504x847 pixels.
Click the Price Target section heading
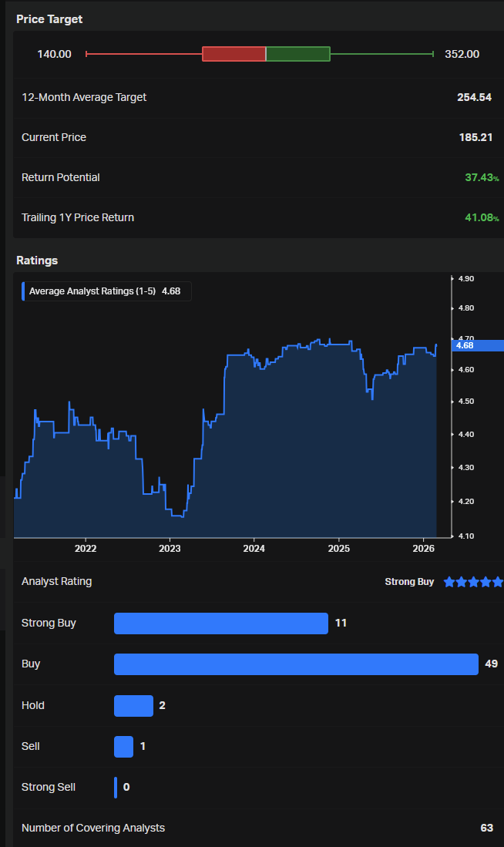click(49, 19)
